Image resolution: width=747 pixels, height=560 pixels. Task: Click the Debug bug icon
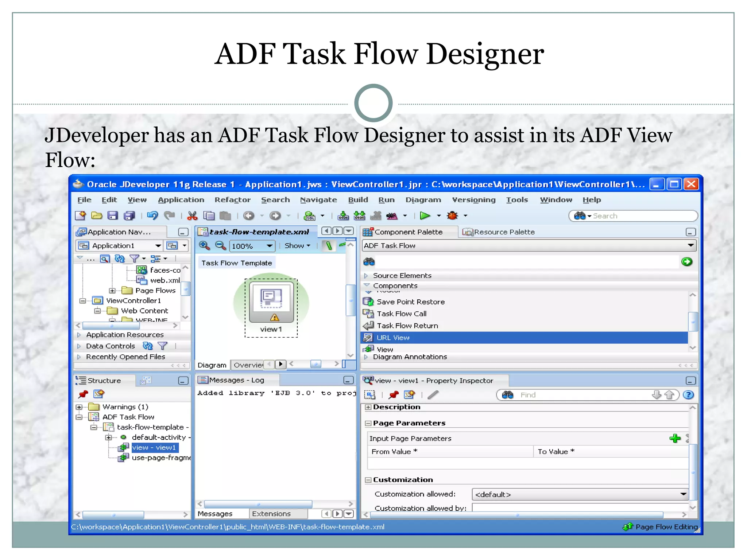(452, 216)
